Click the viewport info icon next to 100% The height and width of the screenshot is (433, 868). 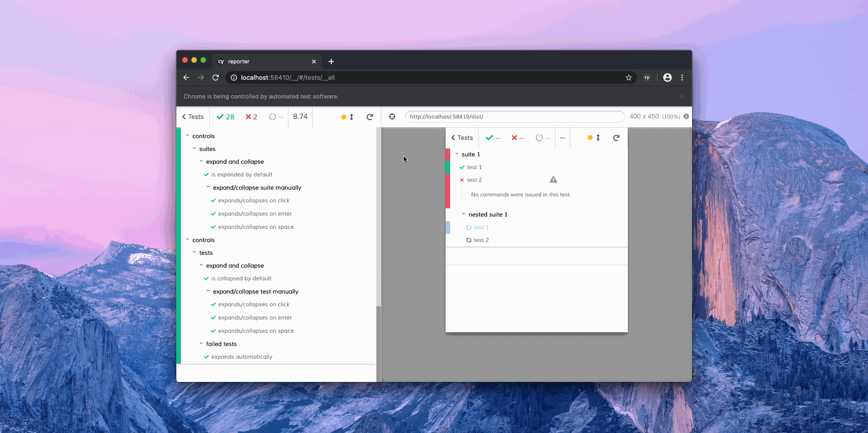click(686, 116)
